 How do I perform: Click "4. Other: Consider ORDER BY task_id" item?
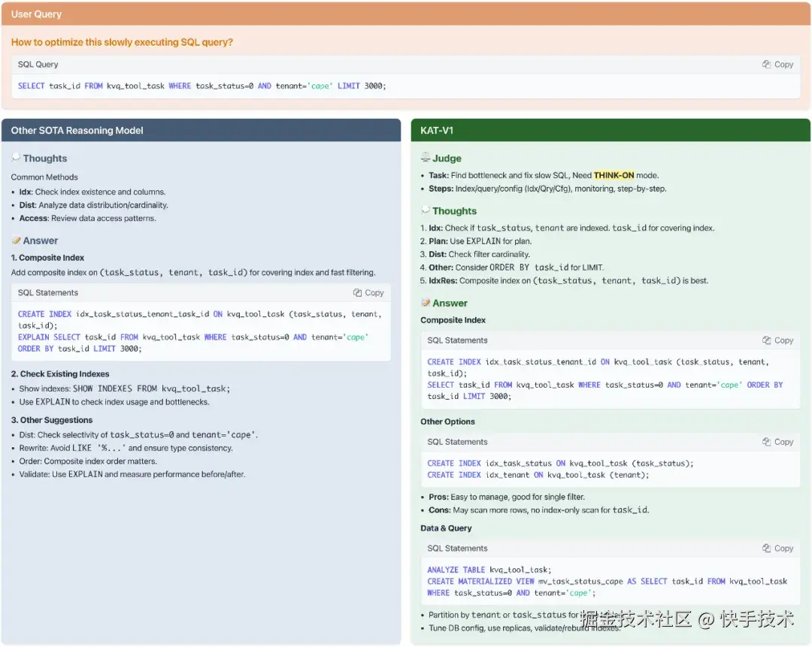512,268
